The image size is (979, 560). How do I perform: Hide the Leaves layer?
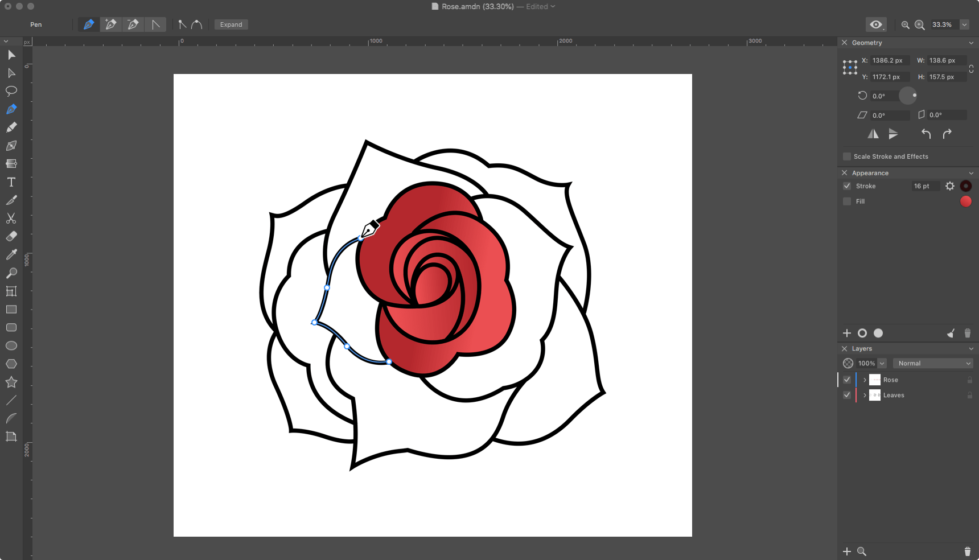(x=847, y=395)
